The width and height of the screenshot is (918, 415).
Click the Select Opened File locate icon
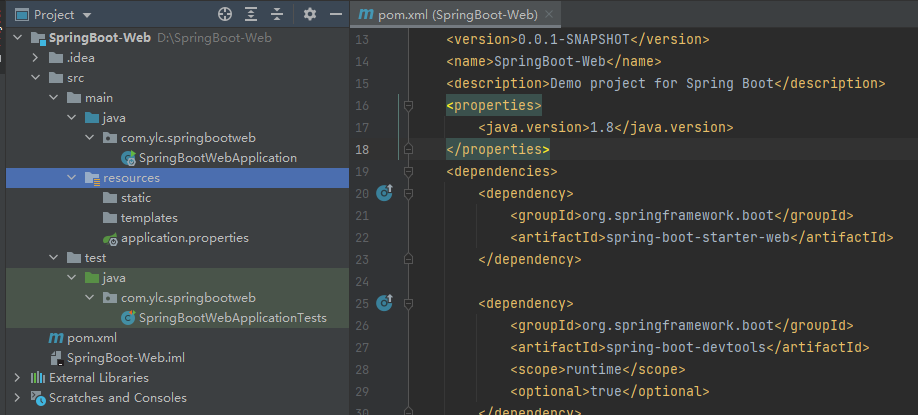tap(225, 15)
